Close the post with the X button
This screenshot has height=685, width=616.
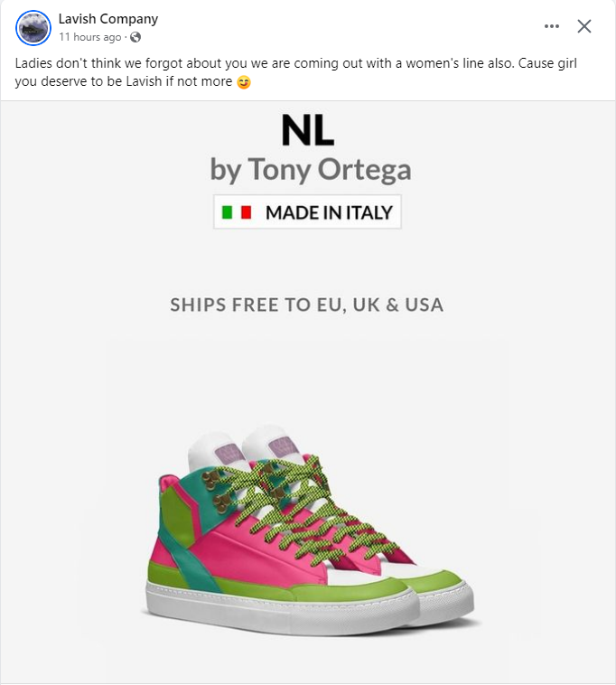pyautogui.click(x=584, y=26)
